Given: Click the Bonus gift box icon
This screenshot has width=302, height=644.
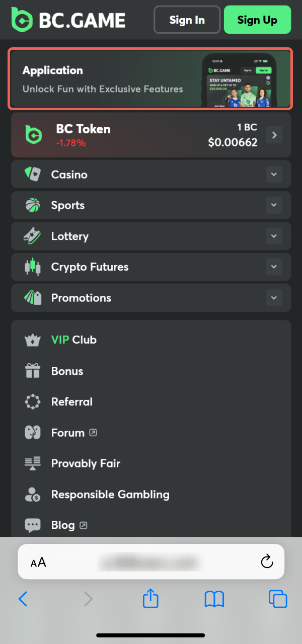Looking at the screenshot, I should [33, 371].
